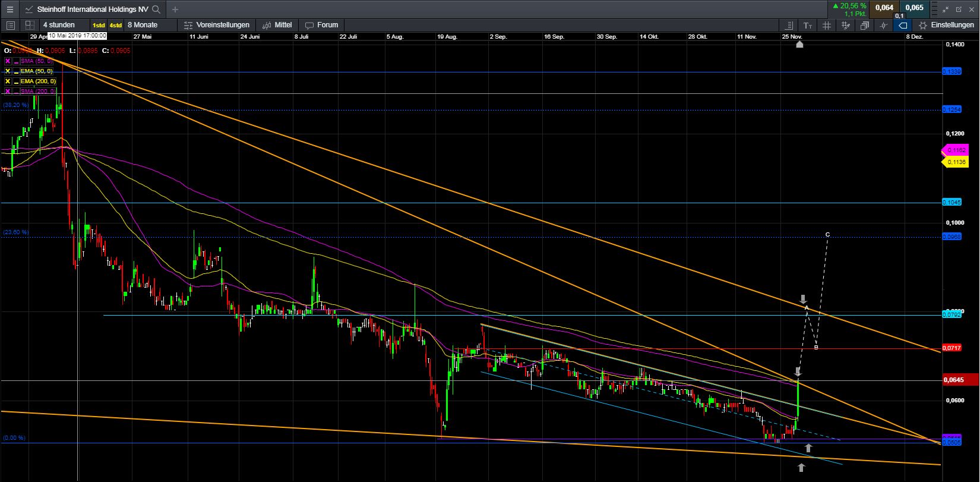
Task: Toggle the chart grid icon
Action: point(827,26)
